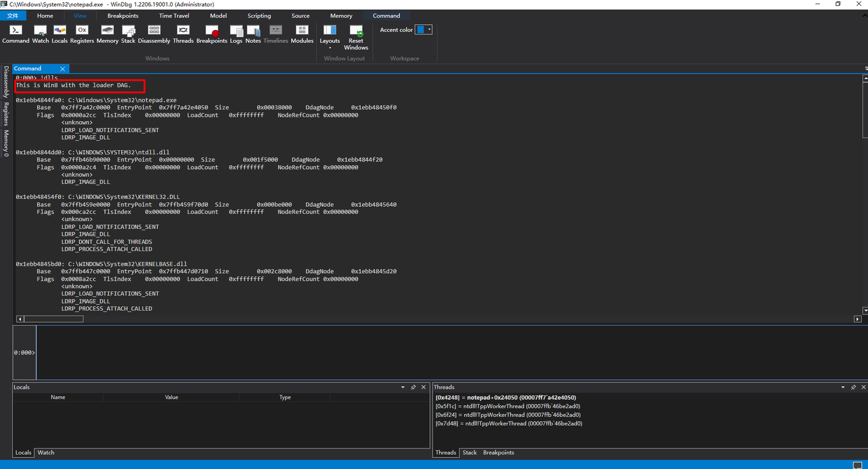
Task: Pin the Locals panel with pushpin icon
Action: (414, 388)
